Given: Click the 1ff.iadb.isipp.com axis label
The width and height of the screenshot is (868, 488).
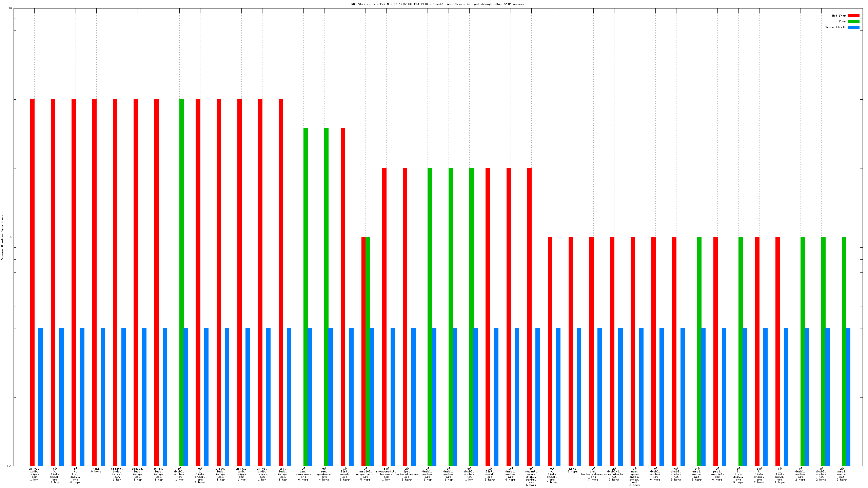Looking at the screenshot, I should pyautogui.click(x=283, y=474).
